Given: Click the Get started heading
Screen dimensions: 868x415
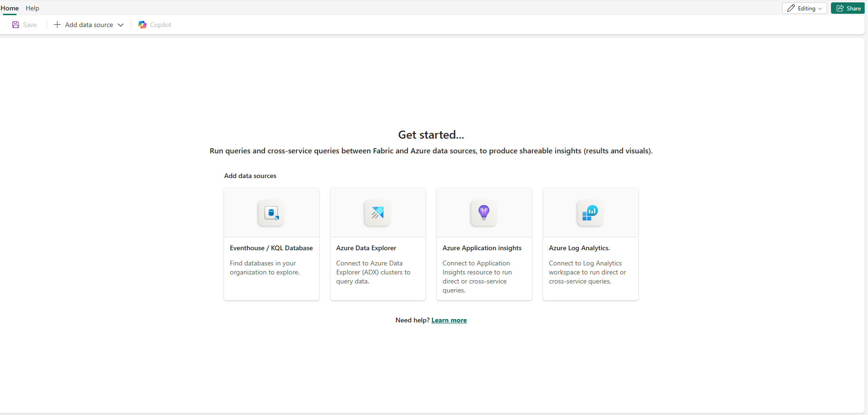Looking at the screenshot, I should click(x=431, y=135).
